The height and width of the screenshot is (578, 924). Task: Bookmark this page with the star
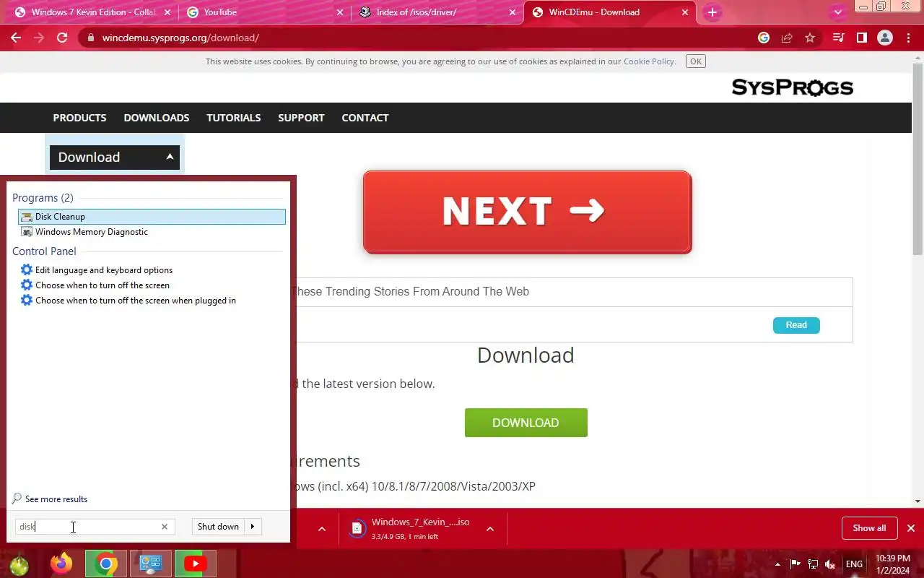pos(810,38)
